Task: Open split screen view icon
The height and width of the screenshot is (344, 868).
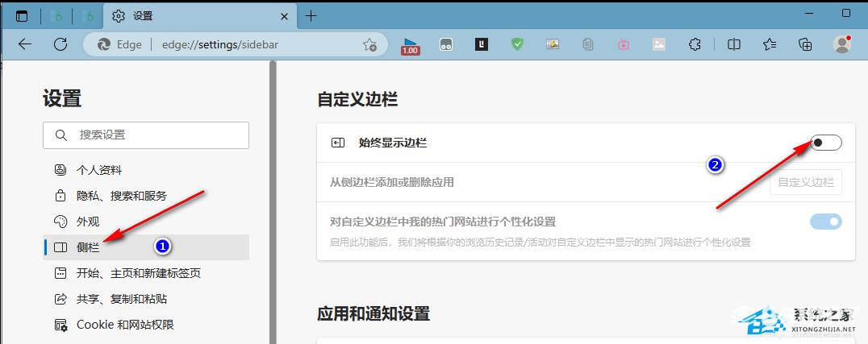Action: click(734, 45)
